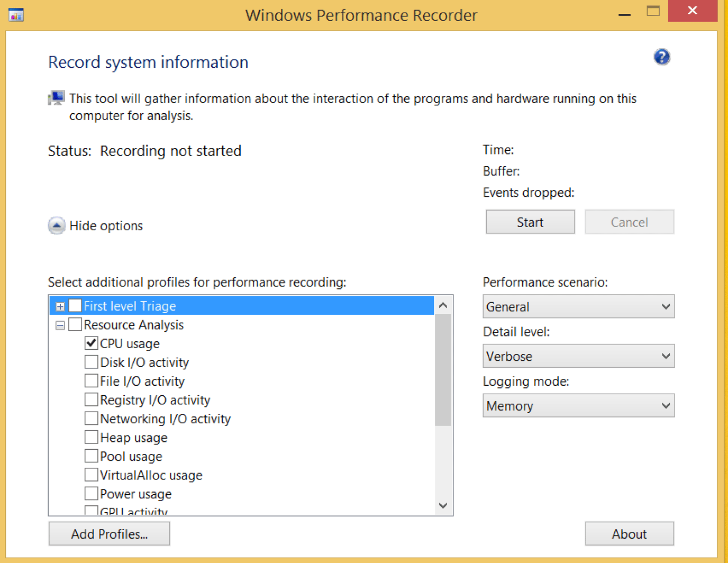
Task: Enable Disk I/O activity profiling
Action: (x=91, y=362)
